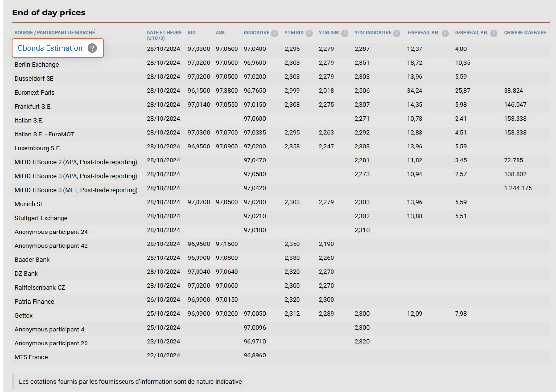Image resolution: width=556 pixels, height=392 pixels.
Task: Select the Stuttgart Exchange row name
Action: pyautogui.click(x=41, y=218)
